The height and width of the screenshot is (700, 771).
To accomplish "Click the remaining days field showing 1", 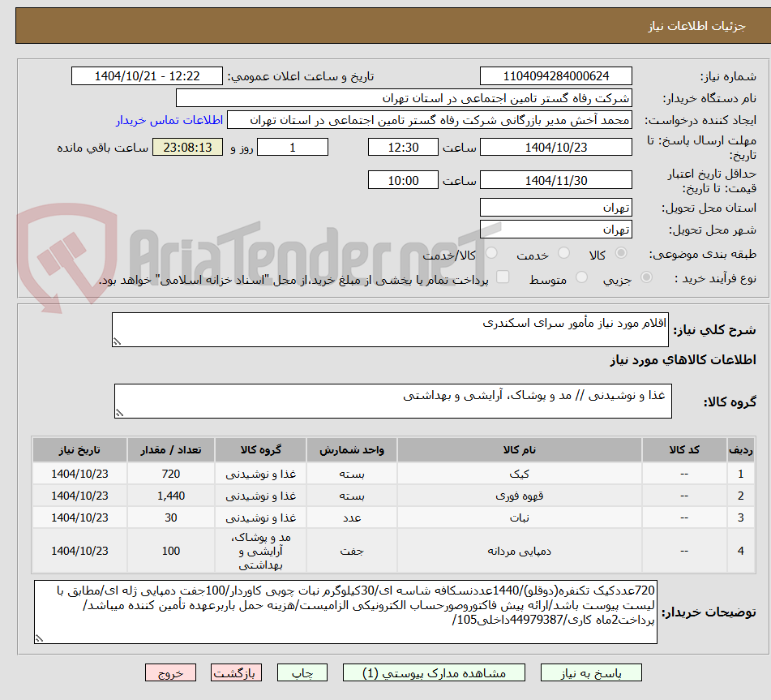I will click(293, 147).
